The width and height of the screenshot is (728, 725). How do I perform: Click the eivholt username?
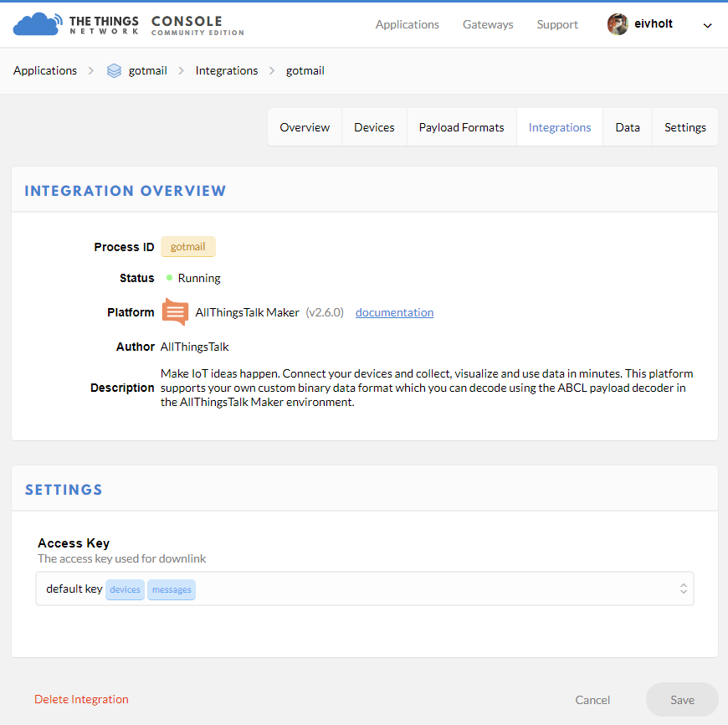click(x=654, y=23)
